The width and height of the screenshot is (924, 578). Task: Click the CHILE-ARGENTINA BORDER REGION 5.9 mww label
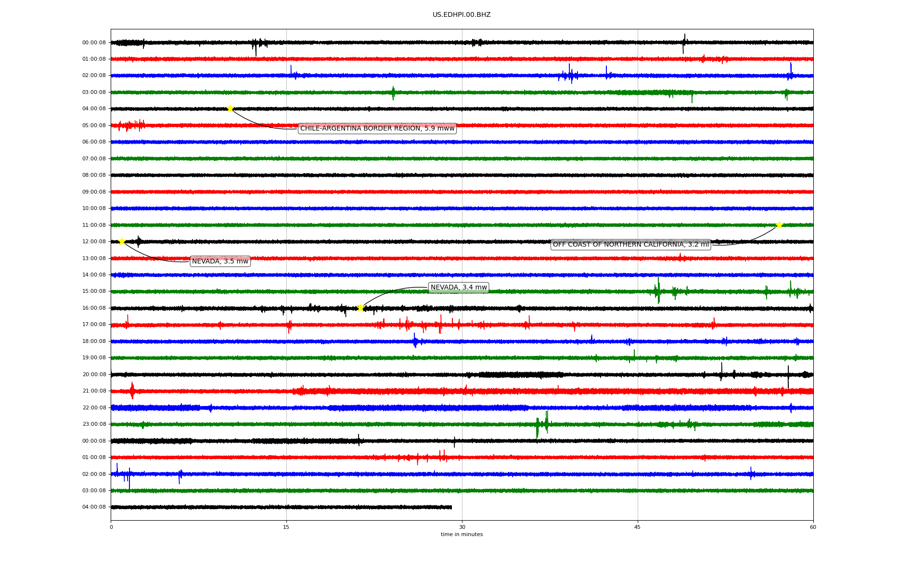(377, 128)
